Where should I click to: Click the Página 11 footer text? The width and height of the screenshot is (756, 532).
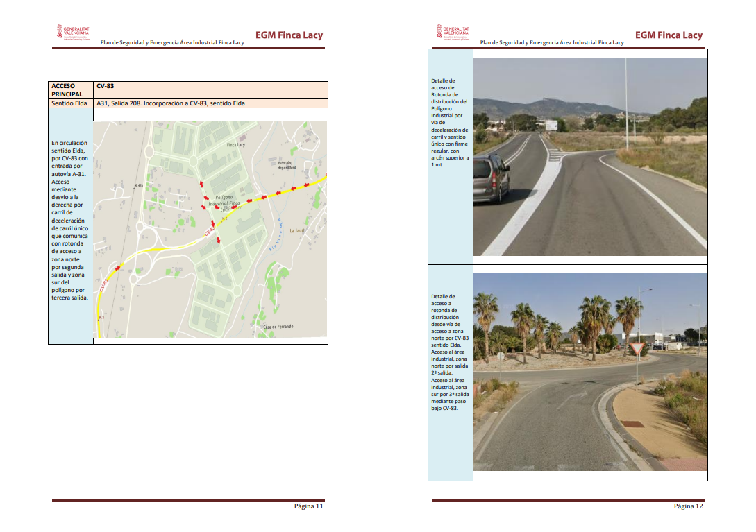click(309, 506)
